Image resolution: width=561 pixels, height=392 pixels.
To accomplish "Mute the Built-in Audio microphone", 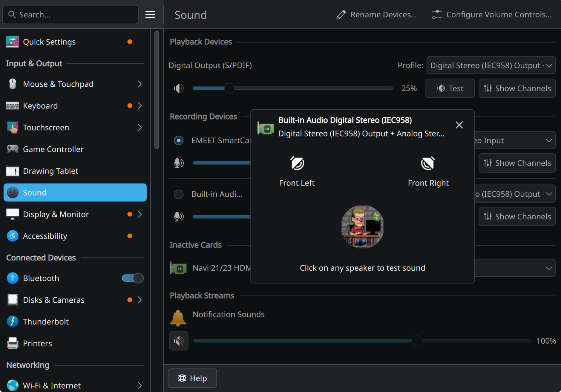I will pyautogui.click(x=179, y=217).
